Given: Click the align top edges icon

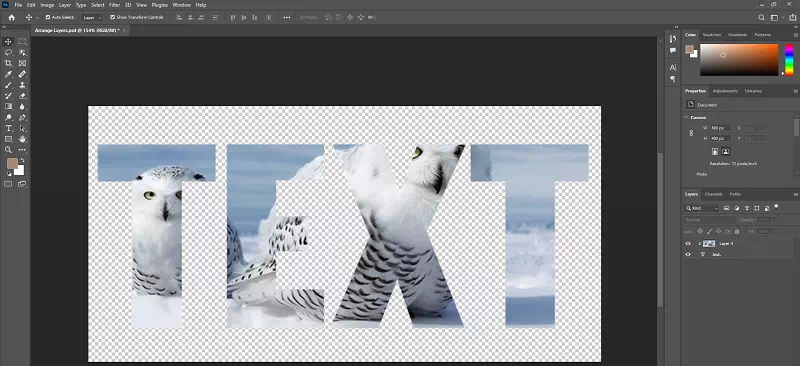Looking at the screenshot, I should [233, 17].
